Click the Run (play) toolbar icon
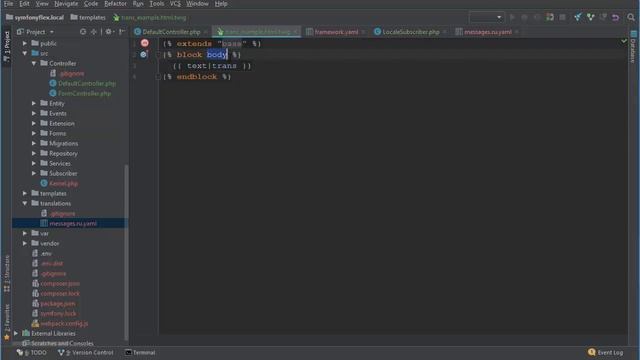Viewport: 640px width, 360px height. tap(512, 18)
